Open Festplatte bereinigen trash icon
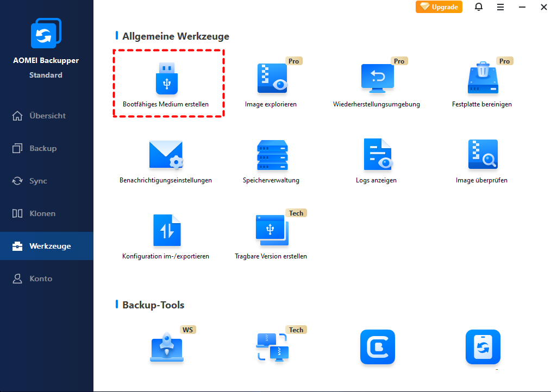 (x=482, y=79)
